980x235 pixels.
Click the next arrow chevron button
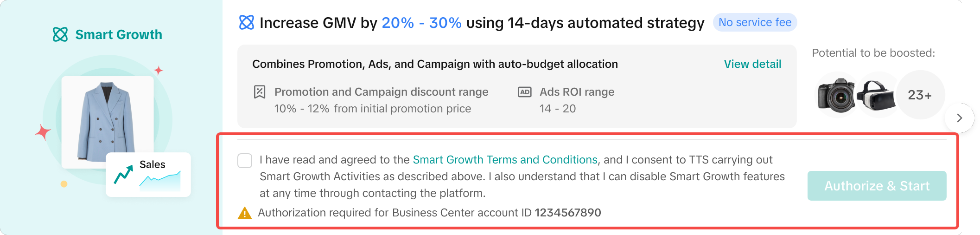click(x=959, y=118)
